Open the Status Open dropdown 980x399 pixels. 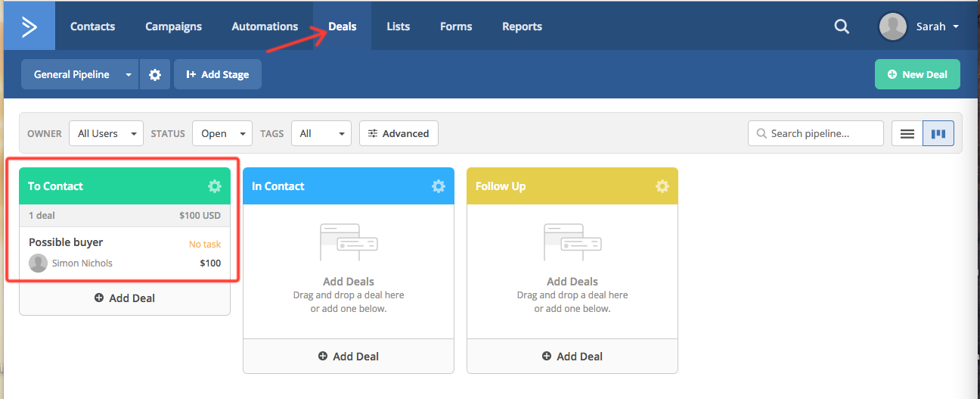[x=222, y=134]
